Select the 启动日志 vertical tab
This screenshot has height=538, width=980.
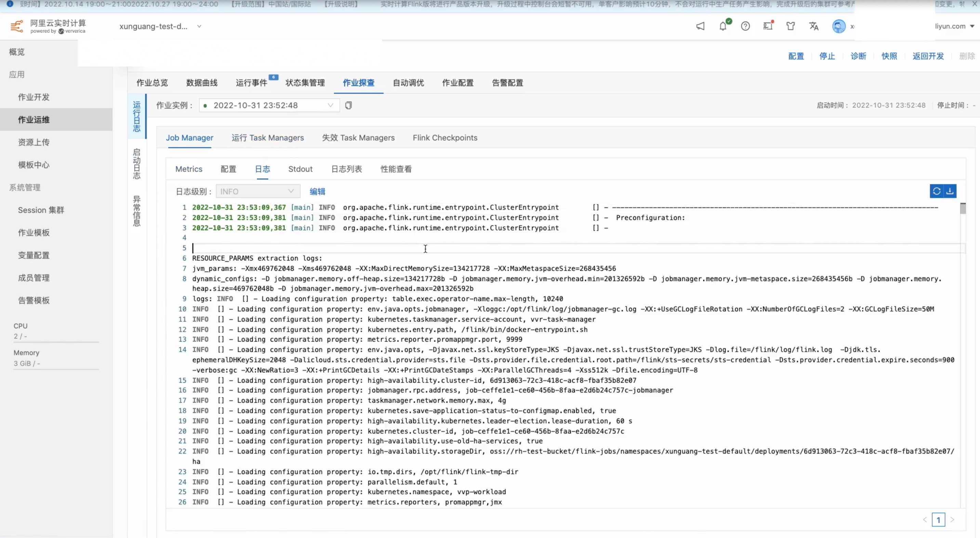[136, 164]
